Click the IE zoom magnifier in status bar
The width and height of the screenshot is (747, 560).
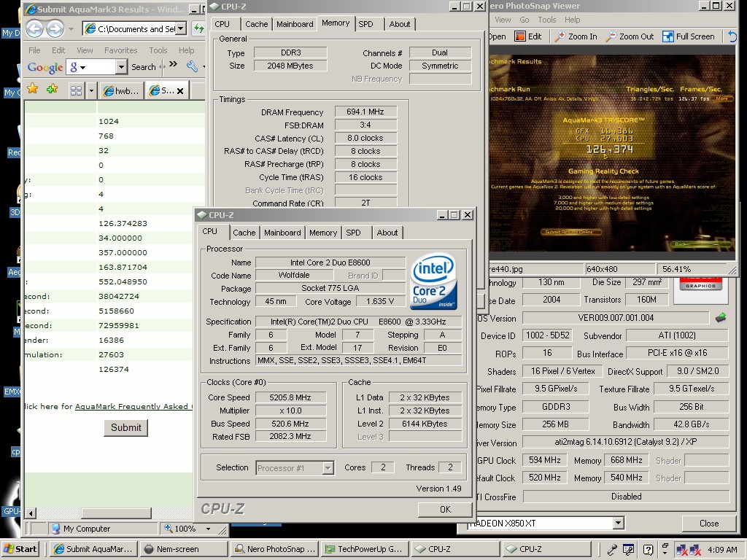pos(169,528)
